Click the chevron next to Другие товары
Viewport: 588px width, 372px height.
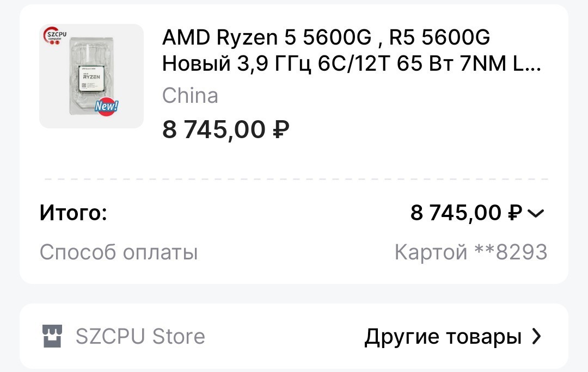pyautogui.click(x=537, y=337)
